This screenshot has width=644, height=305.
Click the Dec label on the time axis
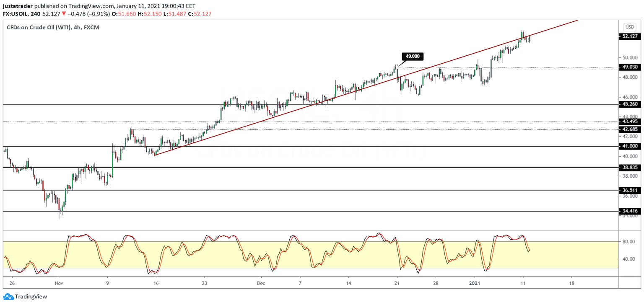point(261,283)
